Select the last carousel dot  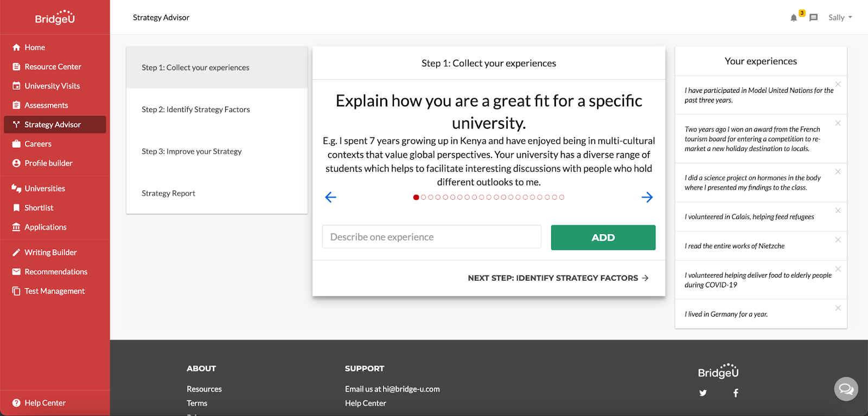pyautogui.click(x=561, y=197)
